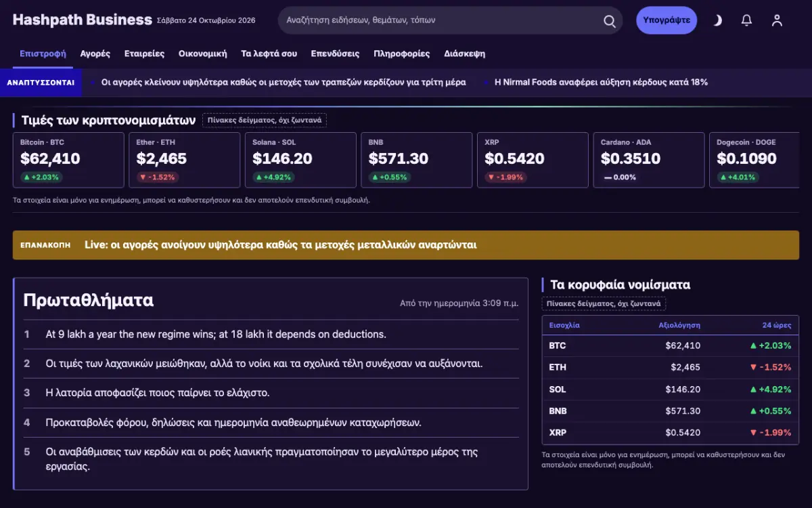
Task: Go to the Διάσκεψη tab
Action: [x=464, y=54]
